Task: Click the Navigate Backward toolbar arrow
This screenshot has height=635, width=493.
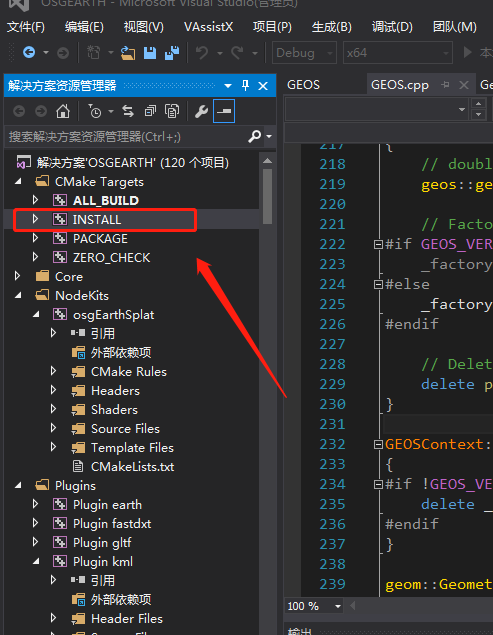Action: [29, 53]
